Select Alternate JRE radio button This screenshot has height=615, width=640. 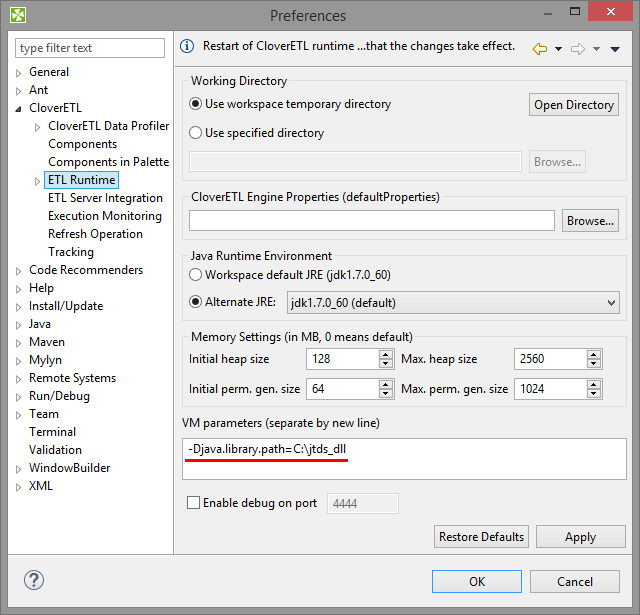[196, 302]
